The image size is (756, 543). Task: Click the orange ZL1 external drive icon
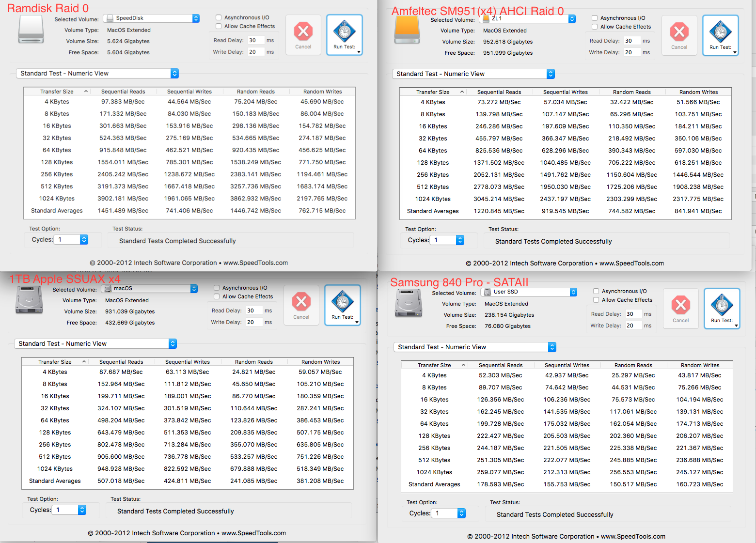tap(407, 30)
